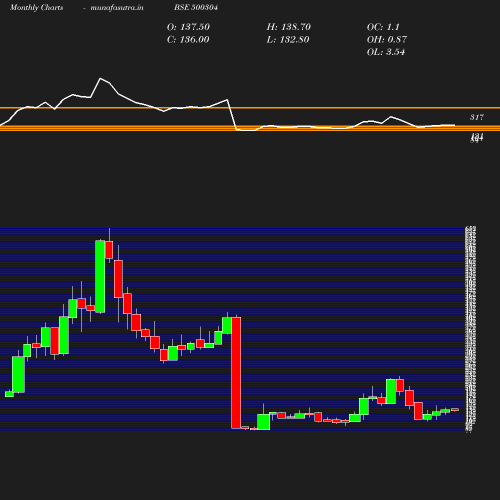Select the close value 'C: 136.00'
This screenshot has height=500, width=500.
point(188,40)
